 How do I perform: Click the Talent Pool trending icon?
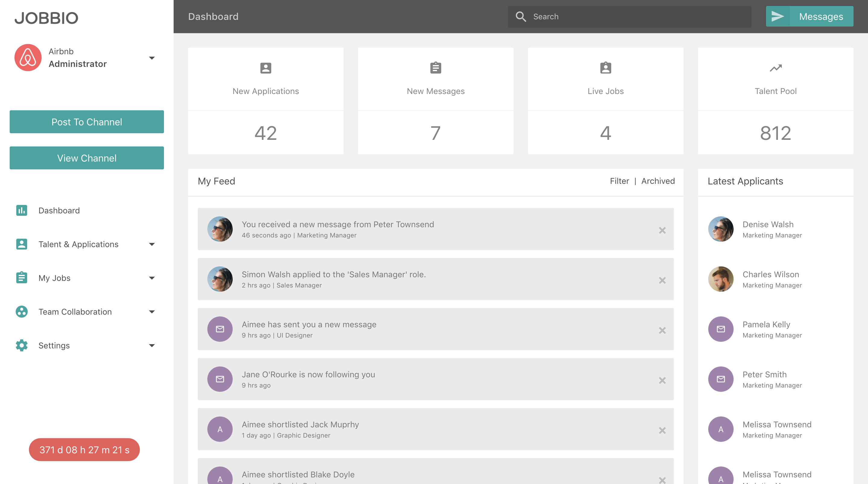pyautogui.click(x=775, y=68)
